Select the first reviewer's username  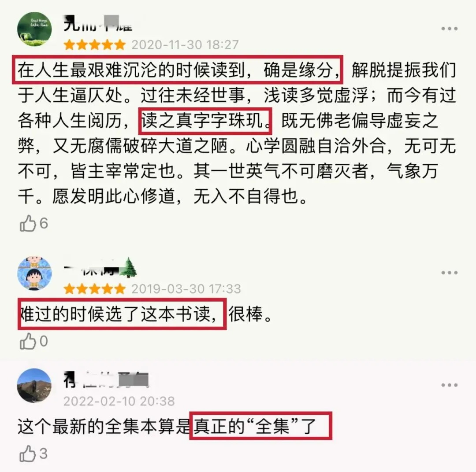tap(98, 23)
